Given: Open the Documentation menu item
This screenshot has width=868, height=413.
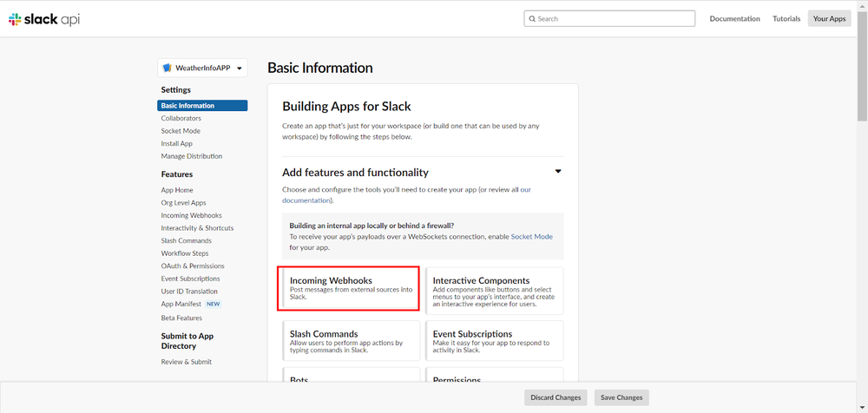Looking at the screenshot, I should pos(734,18).
